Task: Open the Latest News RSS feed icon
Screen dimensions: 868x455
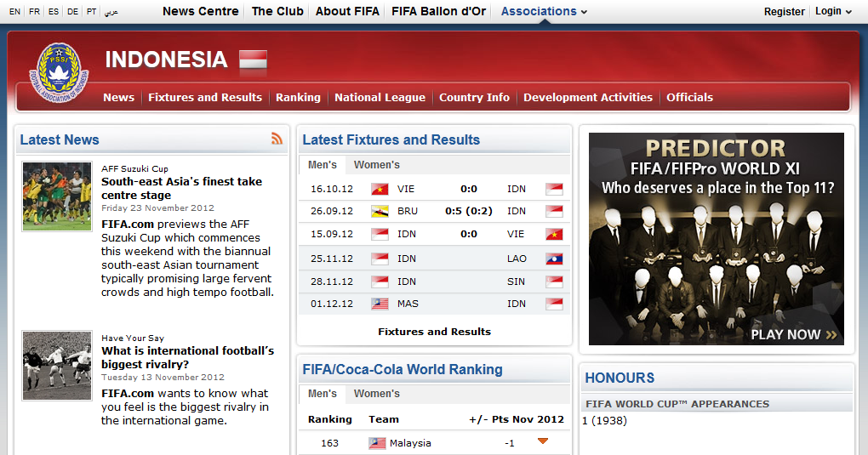Action: [277, 139]
